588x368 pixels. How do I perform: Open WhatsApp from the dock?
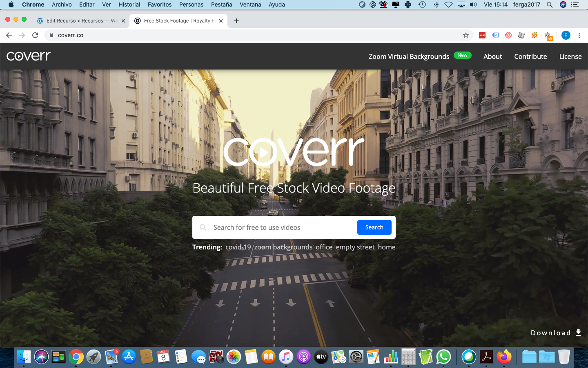(443, 357)
